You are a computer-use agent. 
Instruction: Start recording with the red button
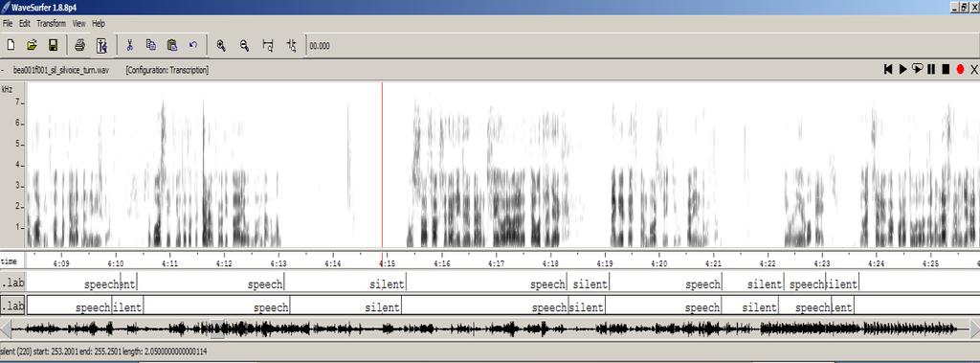[960, 70]
